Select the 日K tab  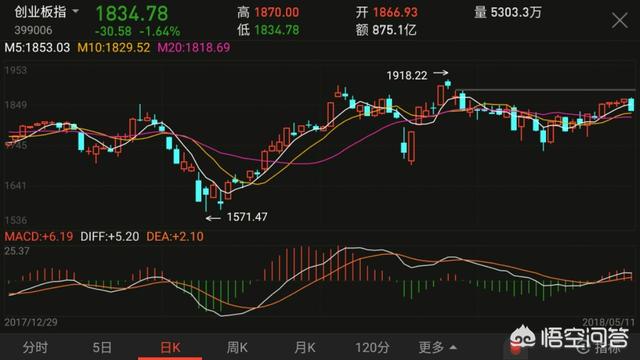(170, 347)
